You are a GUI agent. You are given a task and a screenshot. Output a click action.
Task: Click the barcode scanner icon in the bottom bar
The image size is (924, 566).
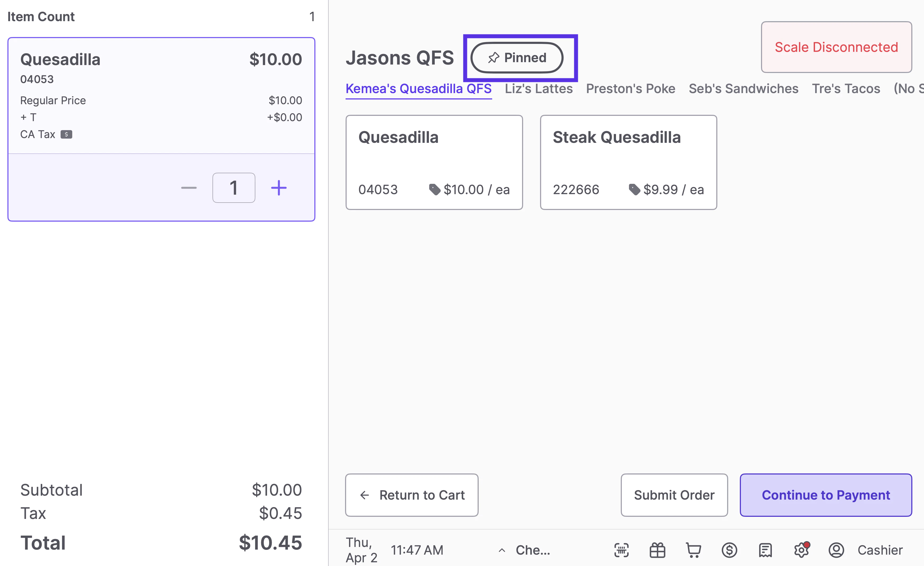[x=621, y=550]
